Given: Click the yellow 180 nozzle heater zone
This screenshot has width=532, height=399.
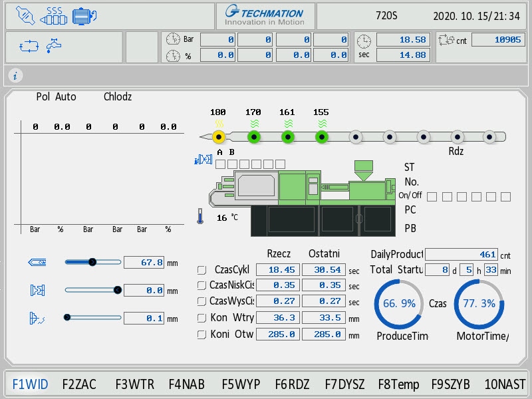Looking at the screenshot, I should 218,137.
